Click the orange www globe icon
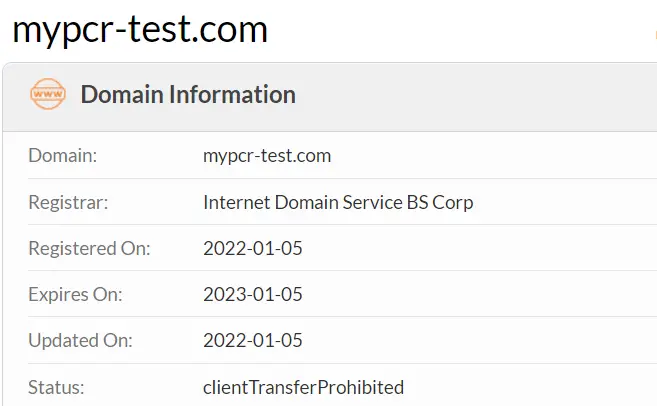 pyautogui.click(x=48, y=94)
